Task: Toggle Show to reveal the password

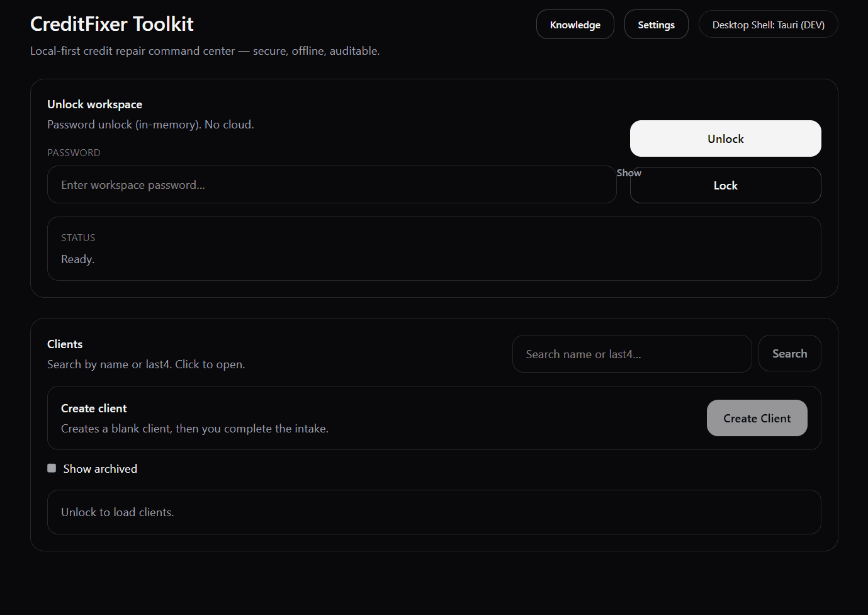Action: click(629, 173)
